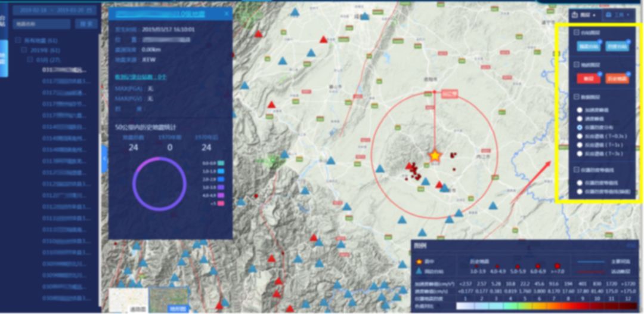This screenshot has height=314, width=644.
Task: Click the orange historical earthquakes layer button
Action: tap(617, 78)
